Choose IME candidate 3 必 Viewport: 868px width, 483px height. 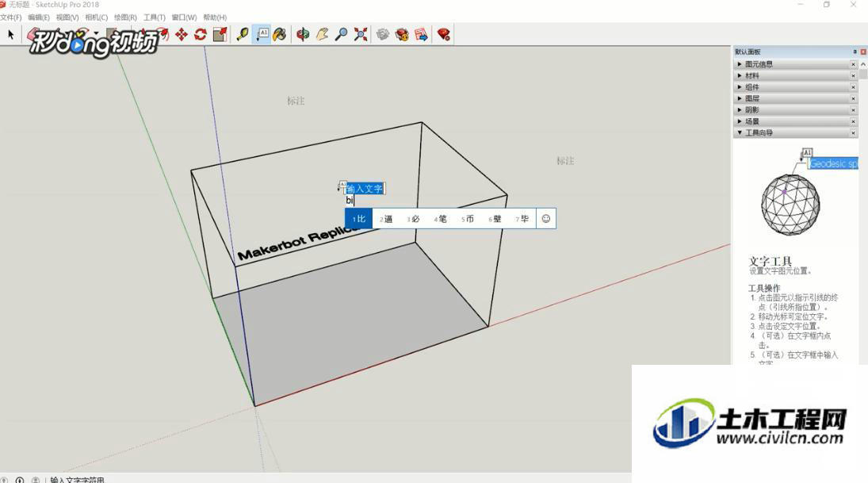point(414,219)
